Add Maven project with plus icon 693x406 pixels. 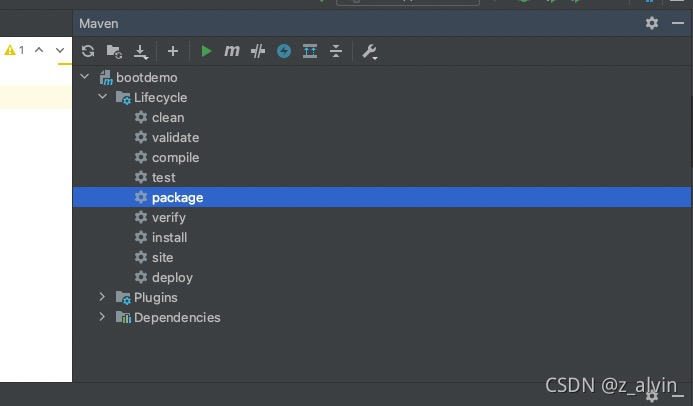pyautogui.click(x=173, y=51)
